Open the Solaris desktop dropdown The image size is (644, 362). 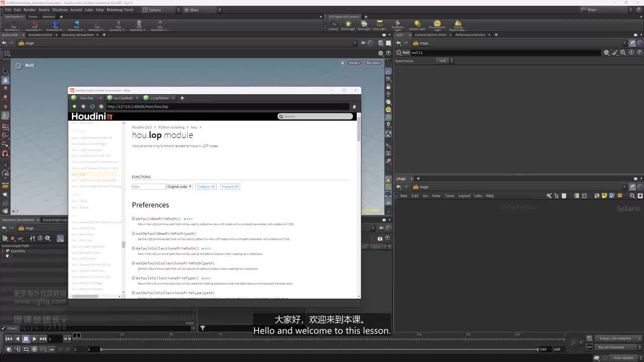[x=160, y=10]
